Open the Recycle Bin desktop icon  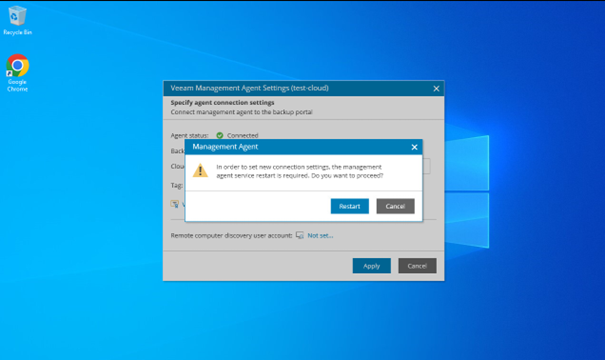(x=17, y=20)
